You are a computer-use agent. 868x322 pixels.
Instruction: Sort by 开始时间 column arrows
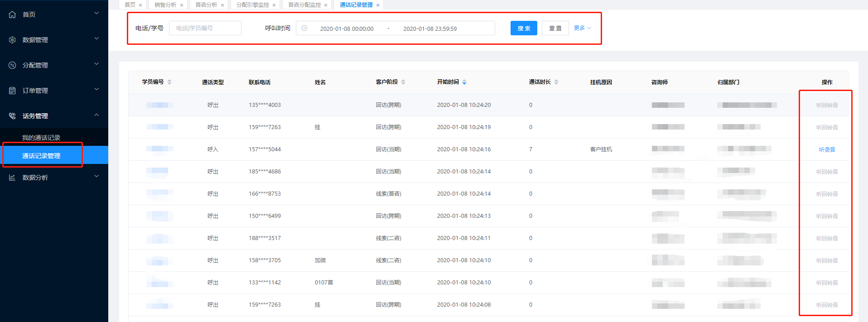pos(464,82)
